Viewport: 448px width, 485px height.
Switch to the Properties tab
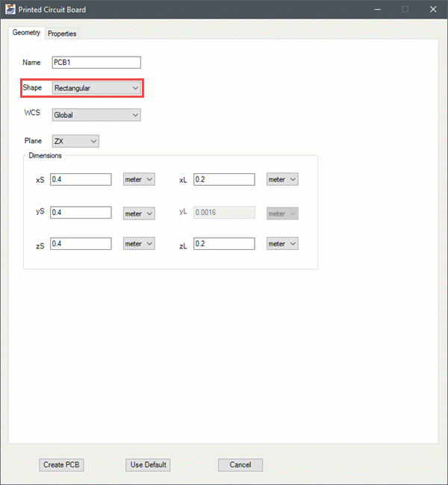tap(62, 34)
